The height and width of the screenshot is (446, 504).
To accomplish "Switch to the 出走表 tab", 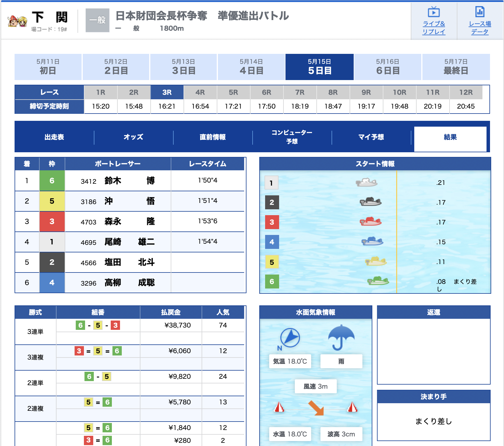I will [54, 137].
